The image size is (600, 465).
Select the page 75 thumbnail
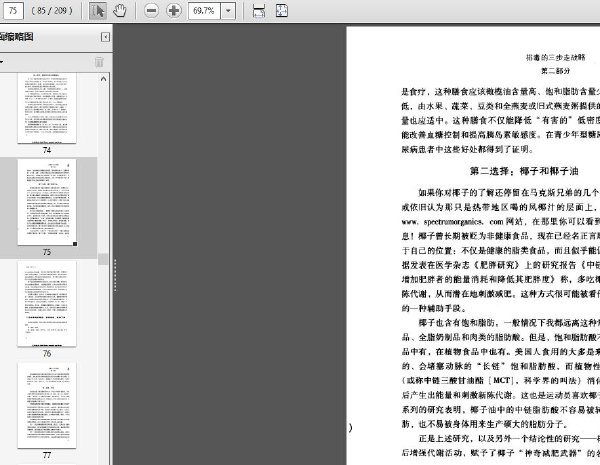[x=47, y=202]
